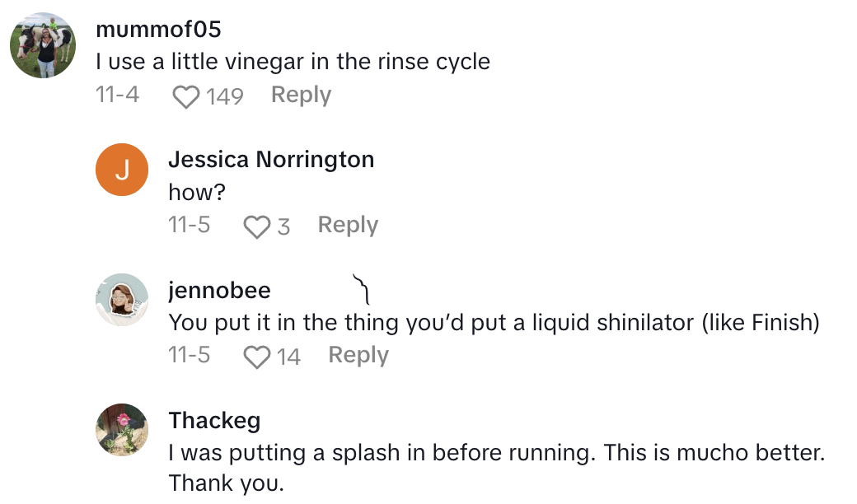Click the Thackeg username
857x504 pixels.
(x=214, y=420)
